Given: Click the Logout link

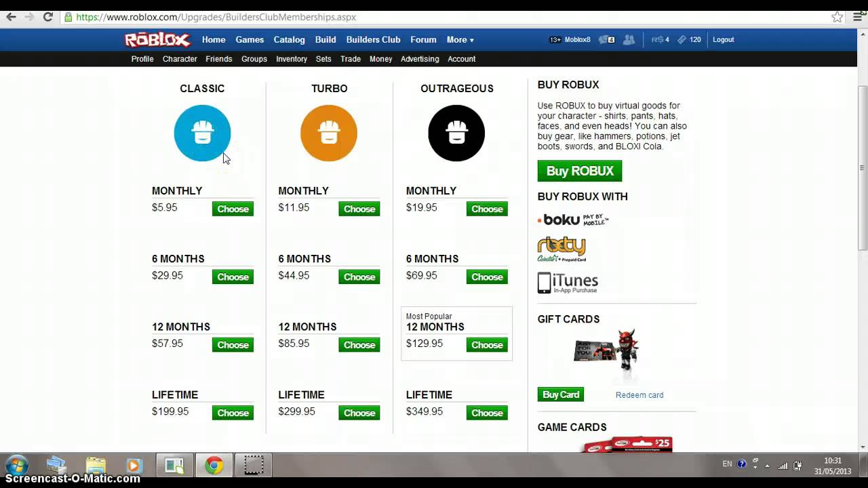Looking at the screenshot, I should click(724, 40).
